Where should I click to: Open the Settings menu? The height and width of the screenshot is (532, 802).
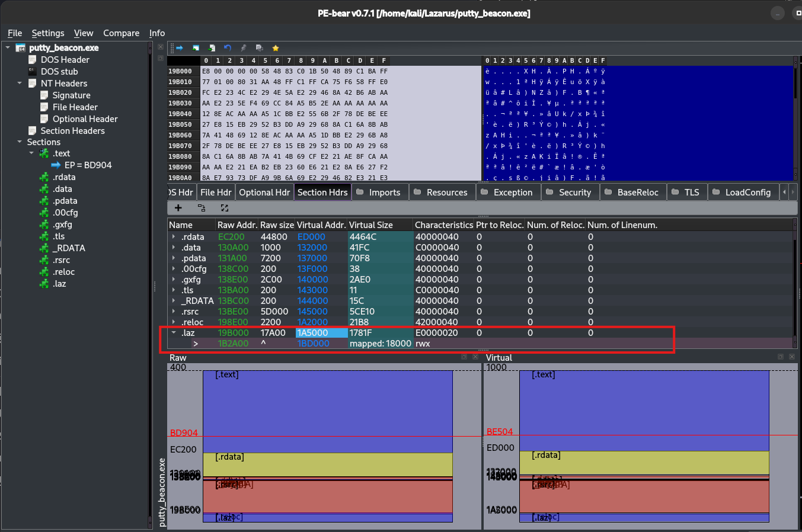pos(47,33)
